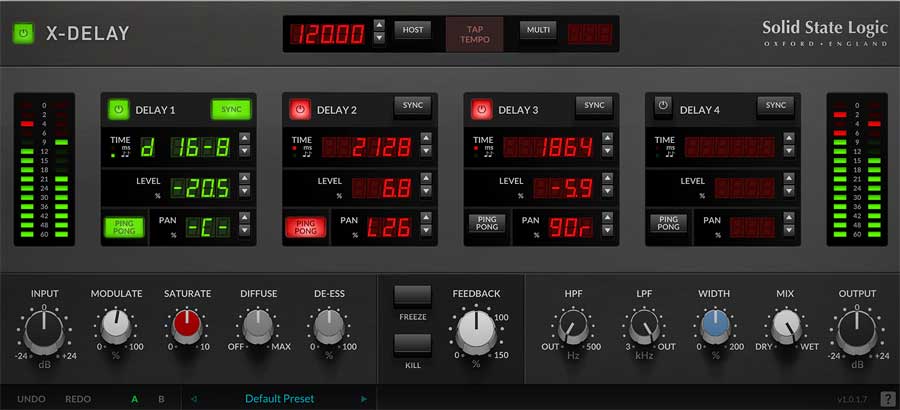Increase Delay 4 pan up arrow

tap(789, 217)
